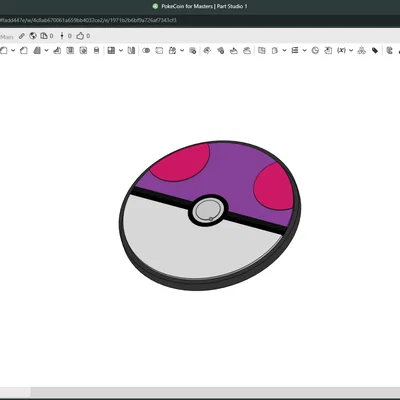Click the horizontal scrollbar thumb at bottom
The height and width of the screenshot is (400, 400).
coord(215,392)
